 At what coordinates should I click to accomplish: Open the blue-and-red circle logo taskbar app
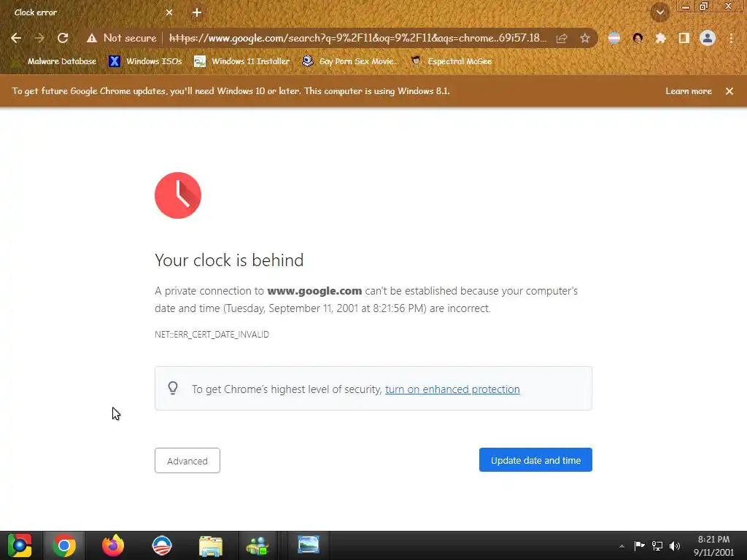pos(162,545)
